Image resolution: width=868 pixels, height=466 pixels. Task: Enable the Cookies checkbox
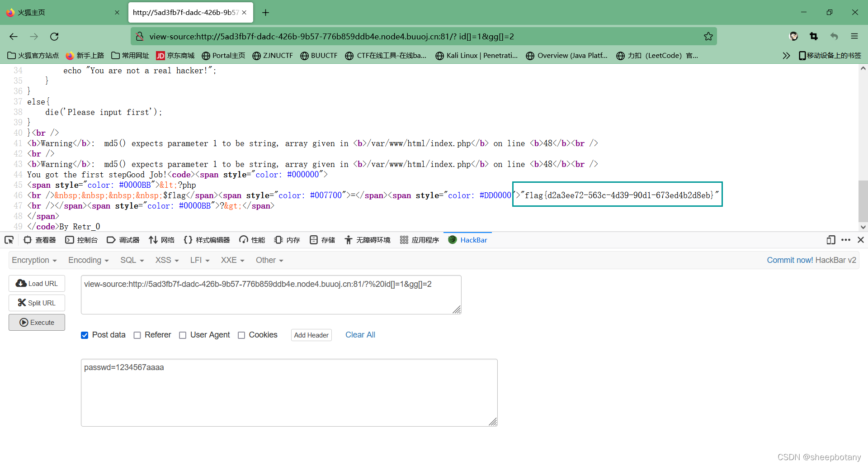[241, 335]
